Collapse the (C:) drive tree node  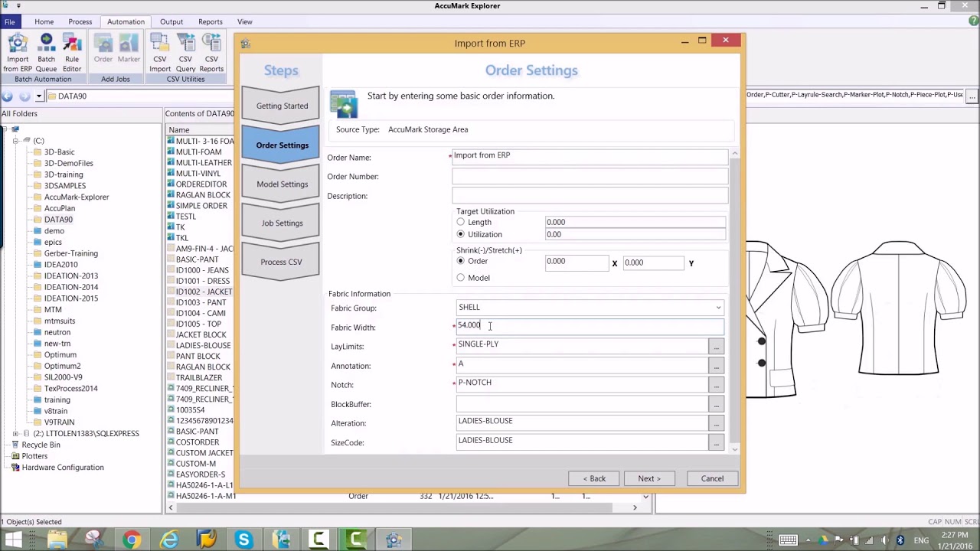(15, 141)
